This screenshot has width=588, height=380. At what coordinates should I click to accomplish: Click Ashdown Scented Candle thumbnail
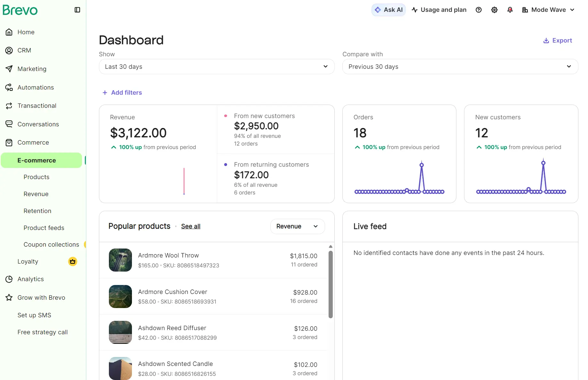[x=120, y=368]
